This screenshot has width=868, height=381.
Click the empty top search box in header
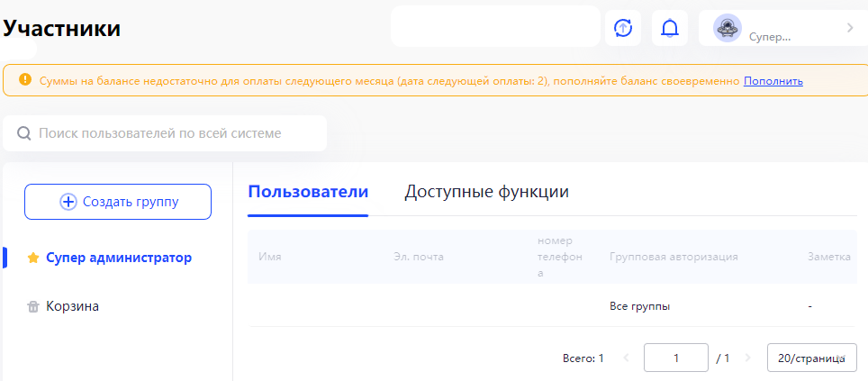(495, 26)
